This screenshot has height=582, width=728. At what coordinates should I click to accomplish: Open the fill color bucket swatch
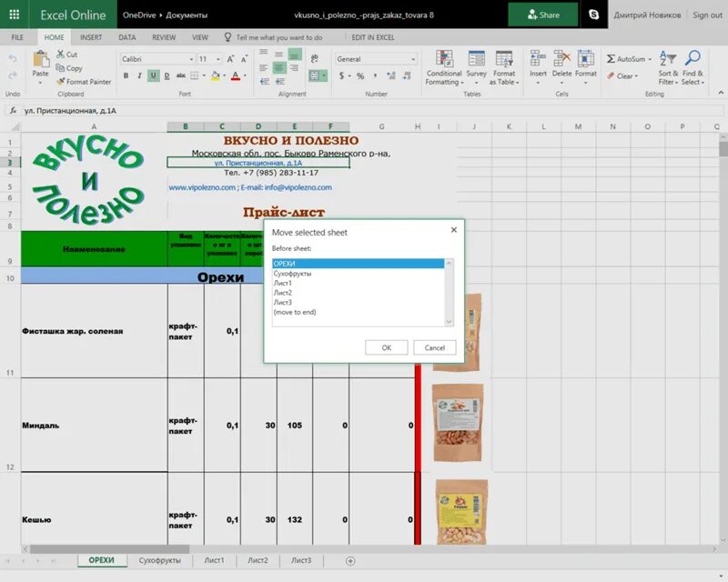[215, 75]
